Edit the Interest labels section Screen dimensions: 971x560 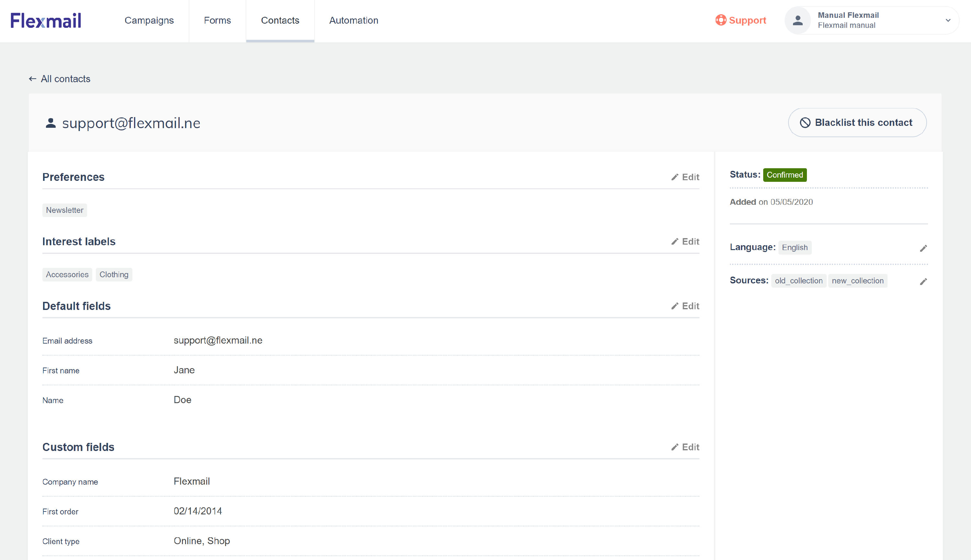[685, 242]
